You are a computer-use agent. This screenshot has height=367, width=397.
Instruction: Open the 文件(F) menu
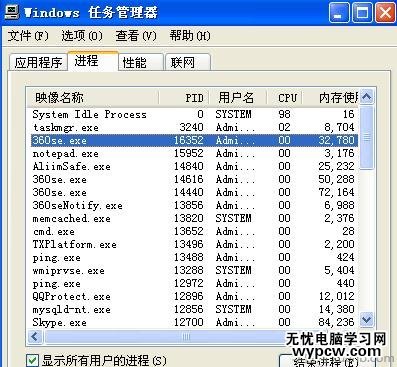[x=28, y=36]
